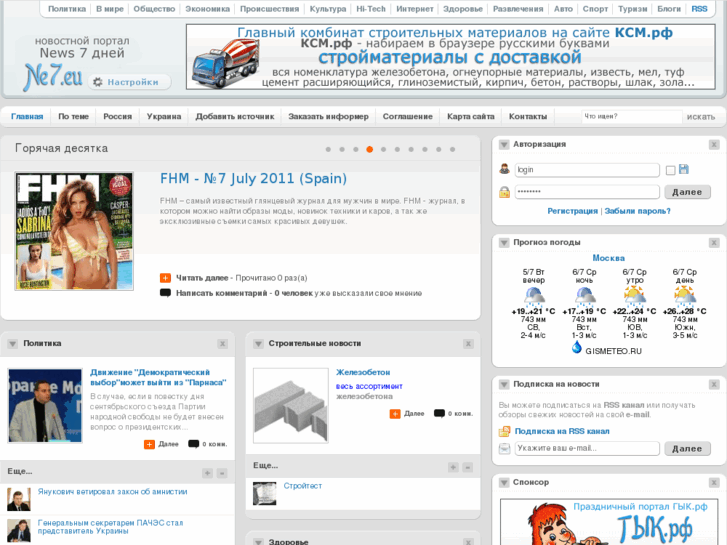Open the Забыли пароль? link

[x=638, y=211]
